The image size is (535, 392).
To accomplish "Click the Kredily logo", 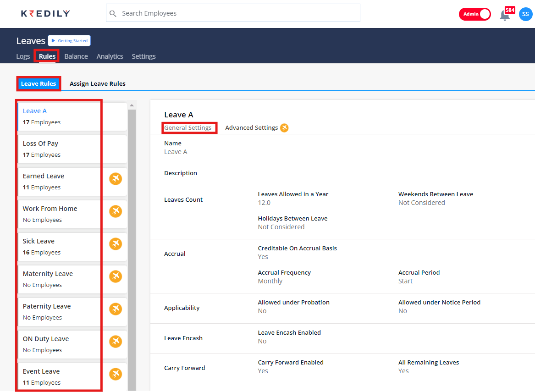I will click(45, 14).
